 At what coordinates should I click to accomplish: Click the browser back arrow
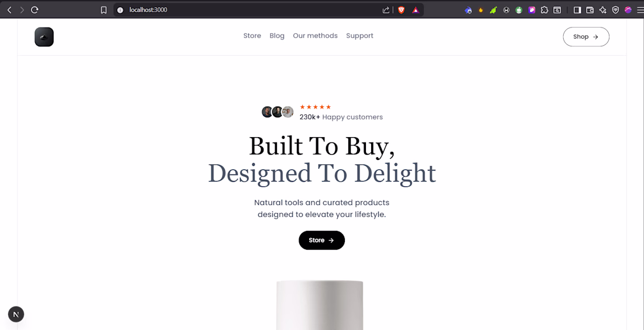tap(9, 10)
